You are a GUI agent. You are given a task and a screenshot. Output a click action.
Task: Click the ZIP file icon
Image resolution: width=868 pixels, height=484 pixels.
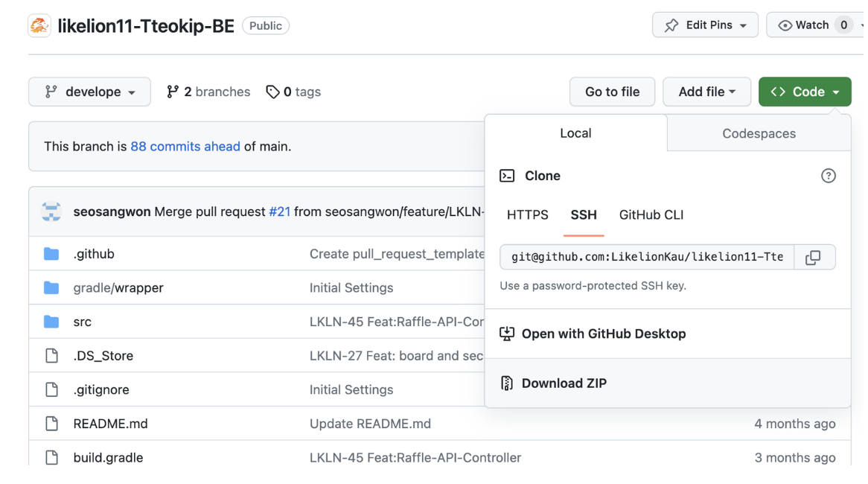506,383
